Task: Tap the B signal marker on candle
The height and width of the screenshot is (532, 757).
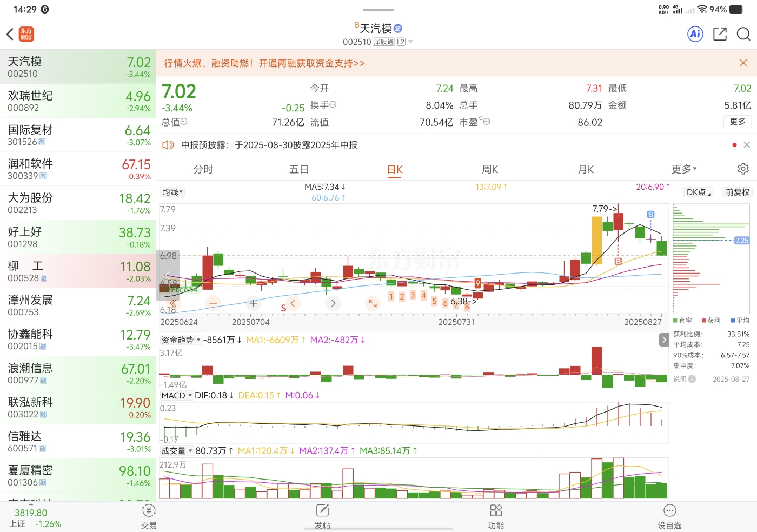Action: pyautogui.click(x=618, y=261)
